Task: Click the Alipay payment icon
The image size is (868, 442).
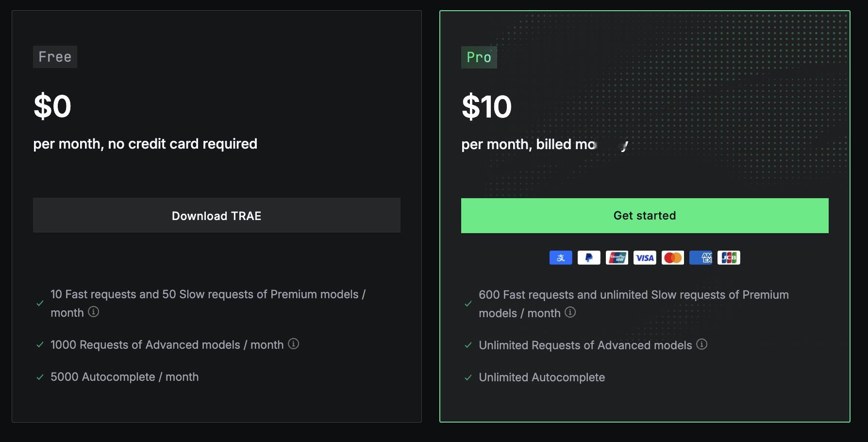Action: [x=561, y=258]
